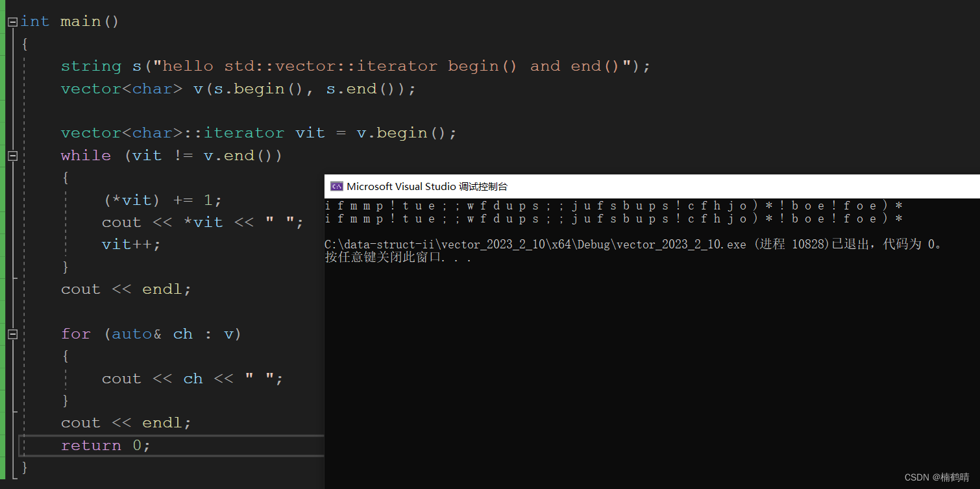Place cursor on the return 0 line
Viewport: 980px width, 489px height.
click(x=105, y=446)
